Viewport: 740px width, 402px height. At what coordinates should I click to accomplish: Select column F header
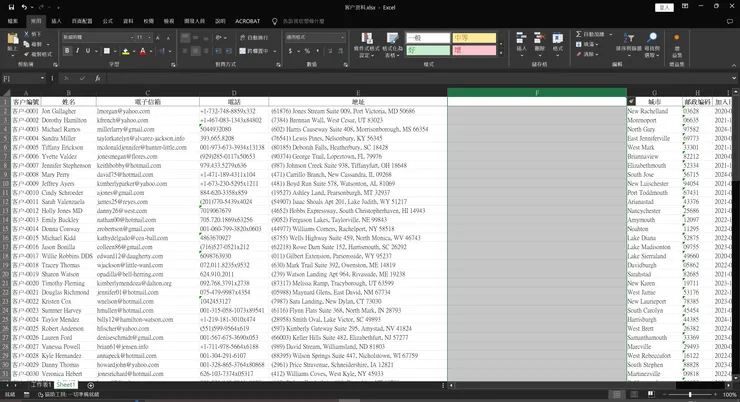pos(537,92)
